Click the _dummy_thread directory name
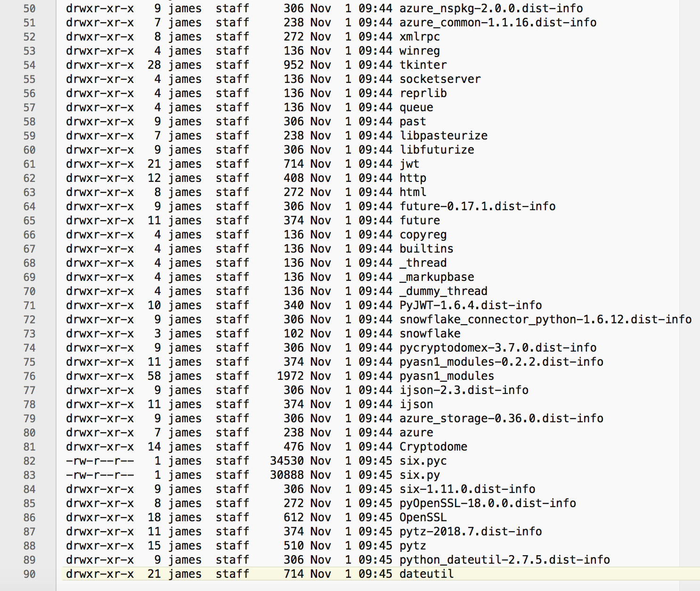Viewport: 700px width, 591px height. (x=443, y=291)
